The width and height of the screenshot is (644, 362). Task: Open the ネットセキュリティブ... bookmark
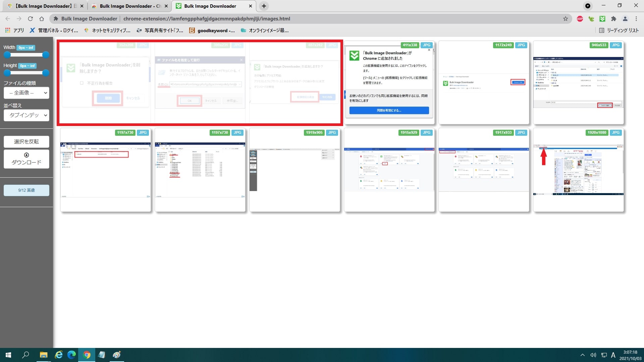[107, 31]
